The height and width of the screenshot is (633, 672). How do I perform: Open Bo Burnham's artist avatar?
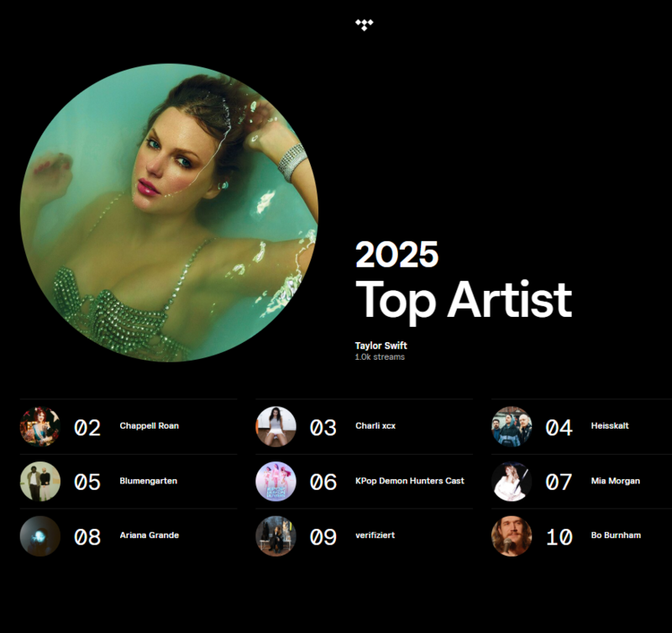tap(510, 535)
